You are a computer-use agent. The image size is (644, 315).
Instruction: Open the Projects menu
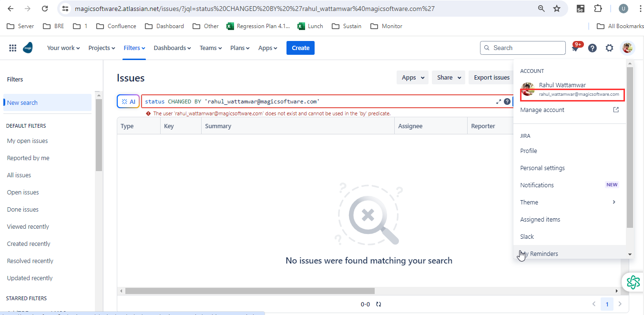coord(101,48)
